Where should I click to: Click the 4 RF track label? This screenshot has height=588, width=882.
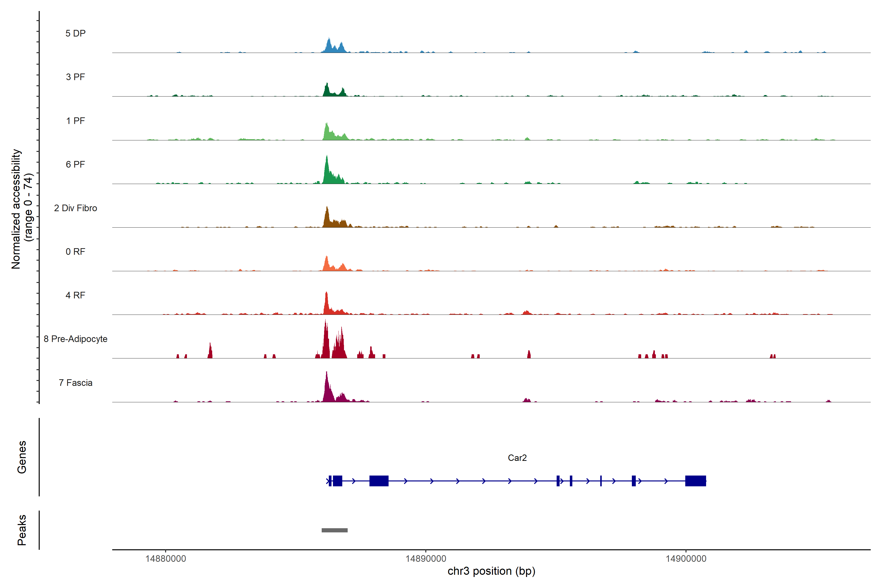(x=75, y=295)
